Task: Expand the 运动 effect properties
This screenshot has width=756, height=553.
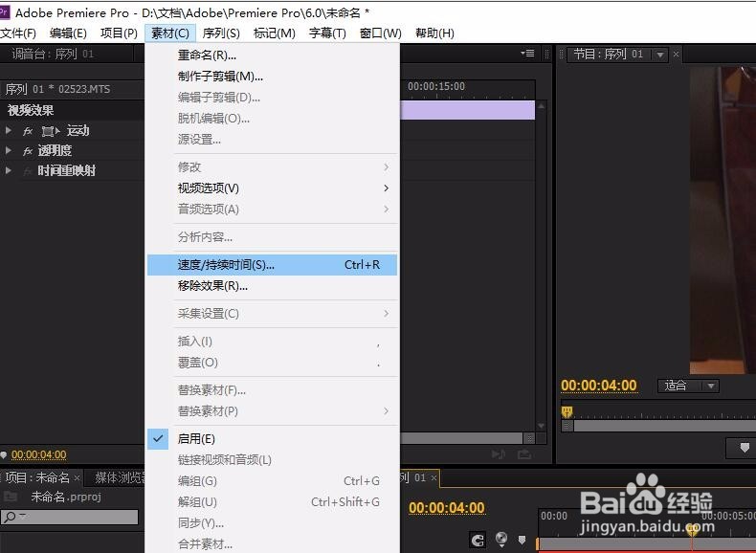Action: [x=9, y=131]
